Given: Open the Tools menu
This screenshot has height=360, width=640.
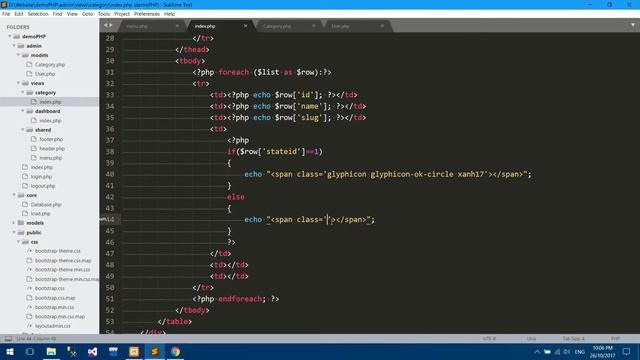Looking at the screenshot, I should 104,14.
